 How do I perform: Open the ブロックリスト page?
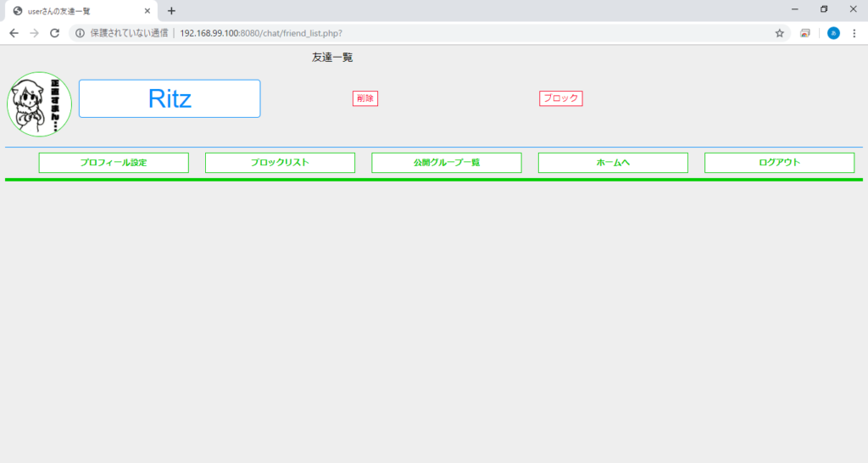(x=280, y=163)
